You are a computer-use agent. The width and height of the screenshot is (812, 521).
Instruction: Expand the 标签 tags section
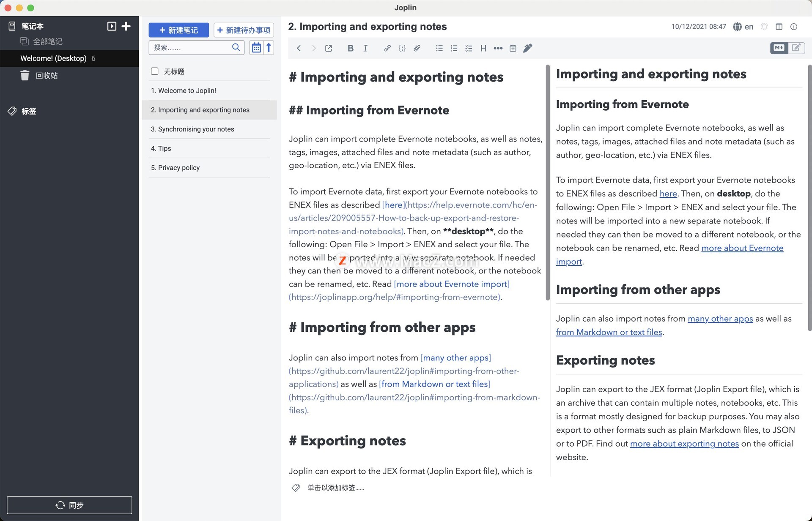pos(29,111)
